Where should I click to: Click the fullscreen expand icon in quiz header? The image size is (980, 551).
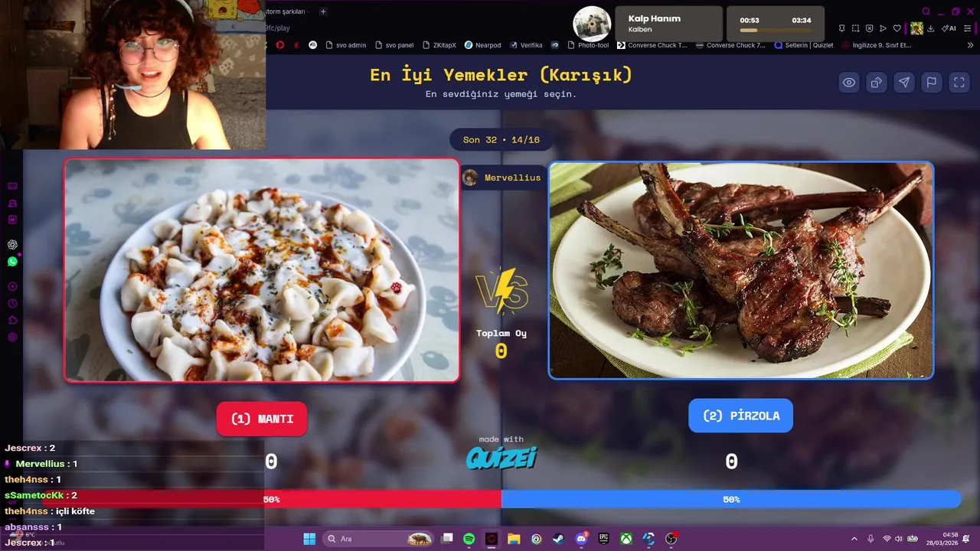[959, 83]
